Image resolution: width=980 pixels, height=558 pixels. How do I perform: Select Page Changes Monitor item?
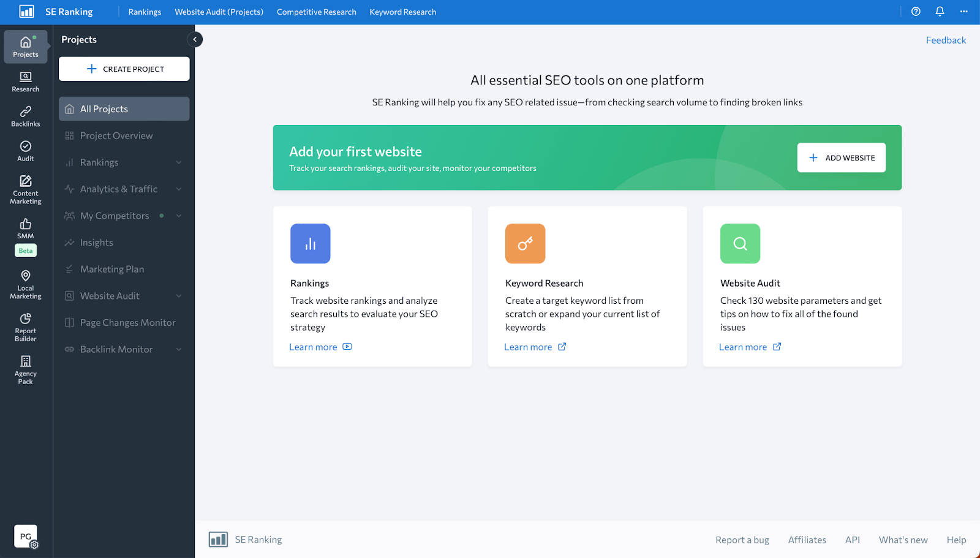(127, 323)
